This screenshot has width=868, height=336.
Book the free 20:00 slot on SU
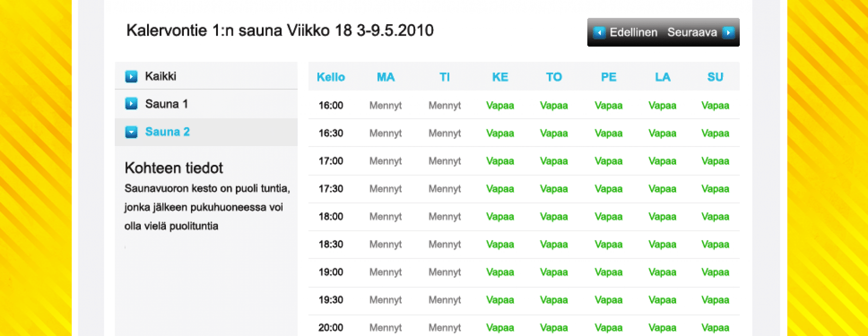pos(715,328)
